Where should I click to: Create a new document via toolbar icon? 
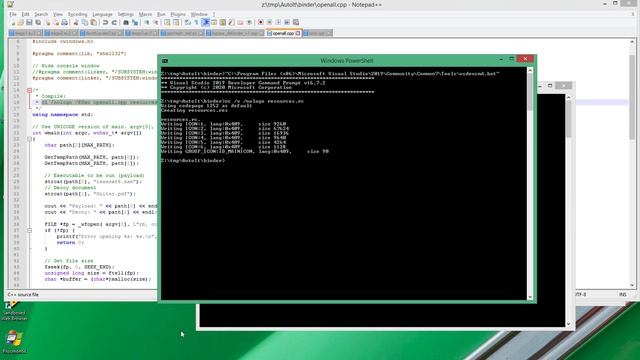point(12,22)
